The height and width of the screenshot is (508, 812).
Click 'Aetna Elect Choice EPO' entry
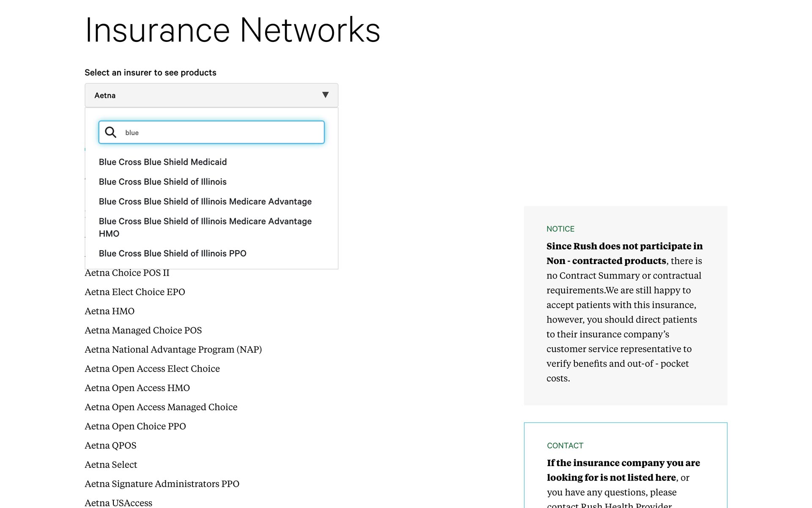pos(135,292)
